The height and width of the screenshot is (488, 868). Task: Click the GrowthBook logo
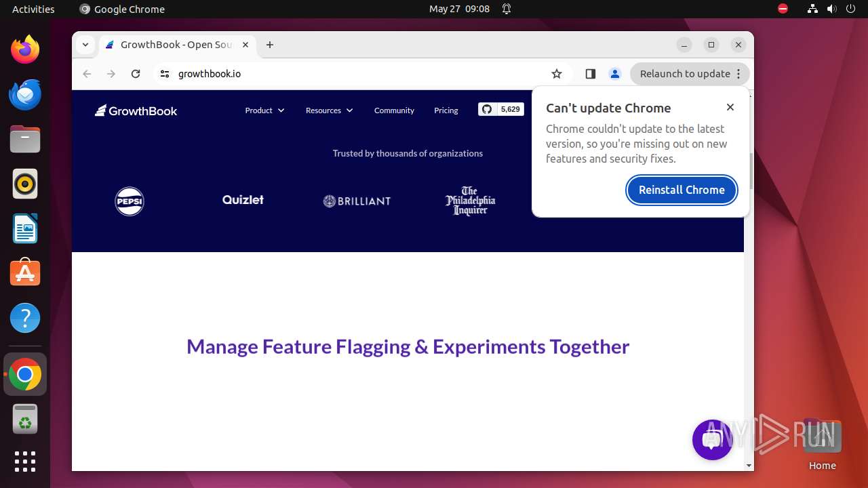pyautogui.click(x=136, y=110)
